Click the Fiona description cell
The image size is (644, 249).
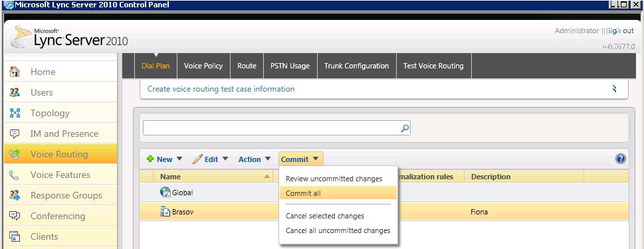pyautogui.click(x=479, y=212)
